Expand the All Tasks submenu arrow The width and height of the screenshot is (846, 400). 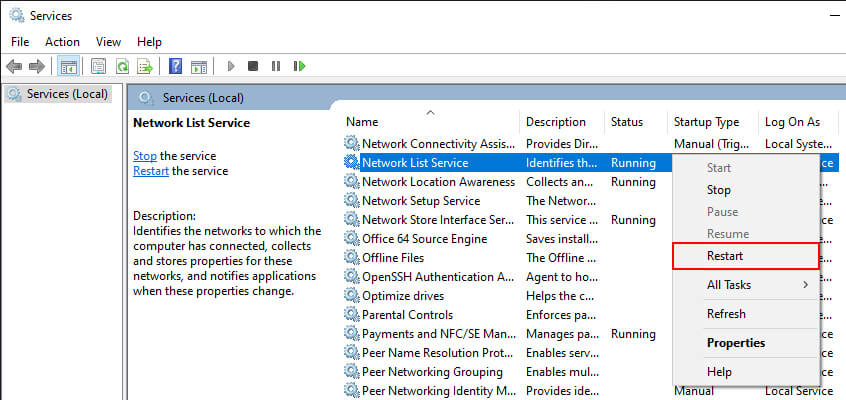pyautogui.click(x=805, y=285)
